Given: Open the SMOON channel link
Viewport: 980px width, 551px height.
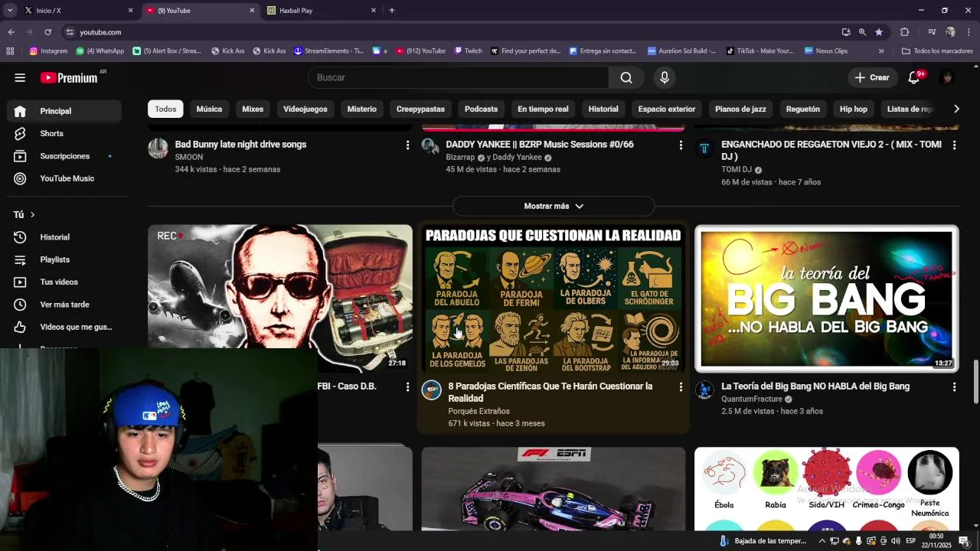Looking at the screenshot, I should tap(189, 157).
